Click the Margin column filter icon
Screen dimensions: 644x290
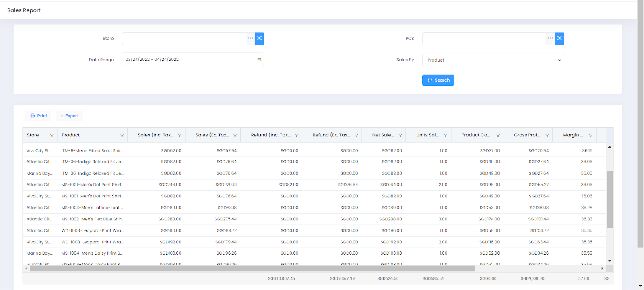coord(590,135)
